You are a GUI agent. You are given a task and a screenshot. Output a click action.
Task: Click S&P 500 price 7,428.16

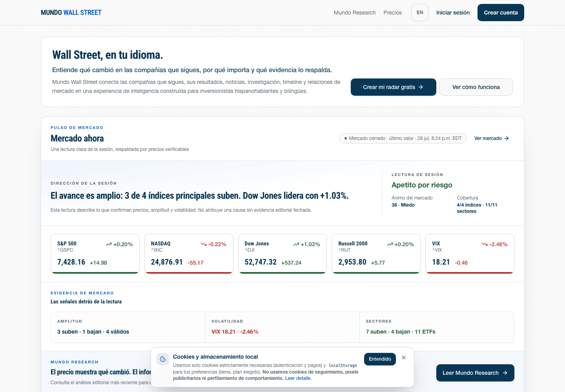click(71, 262)
